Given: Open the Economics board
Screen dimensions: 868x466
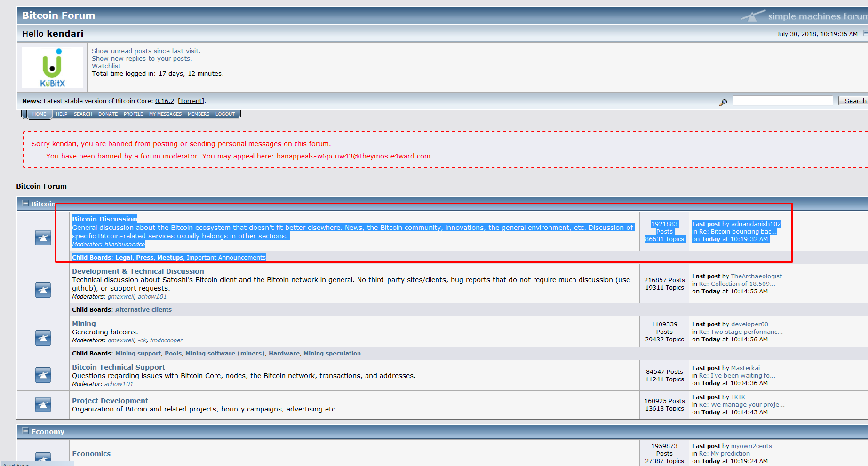Looking at the screenshot, I should [x=91, y=454].
